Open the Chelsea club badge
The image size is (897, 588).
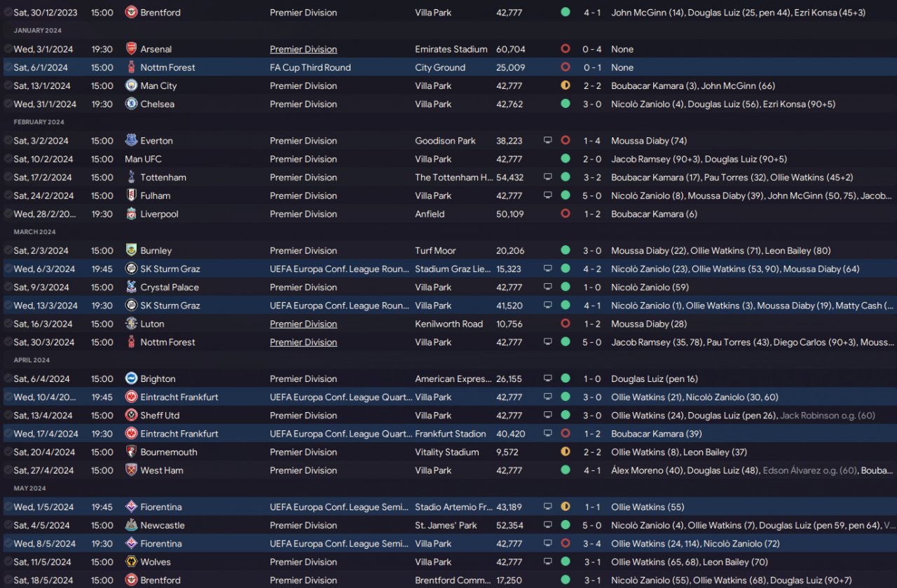coord(131,104)
